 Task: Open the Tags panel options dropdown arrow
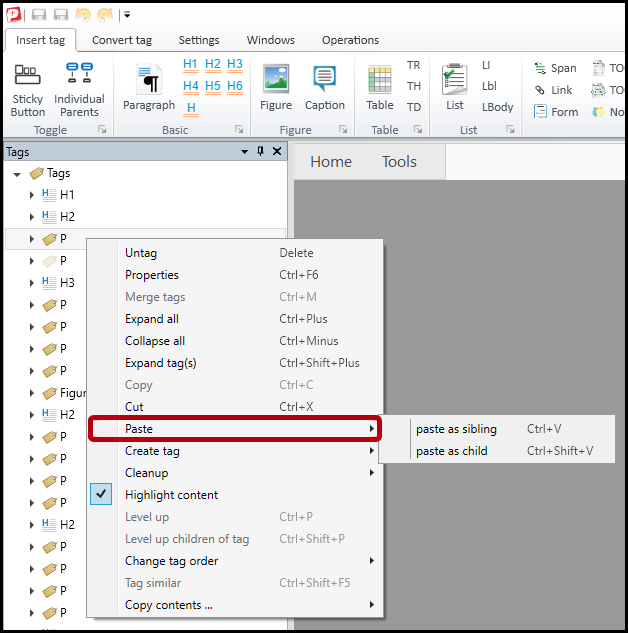click(245, 152)
